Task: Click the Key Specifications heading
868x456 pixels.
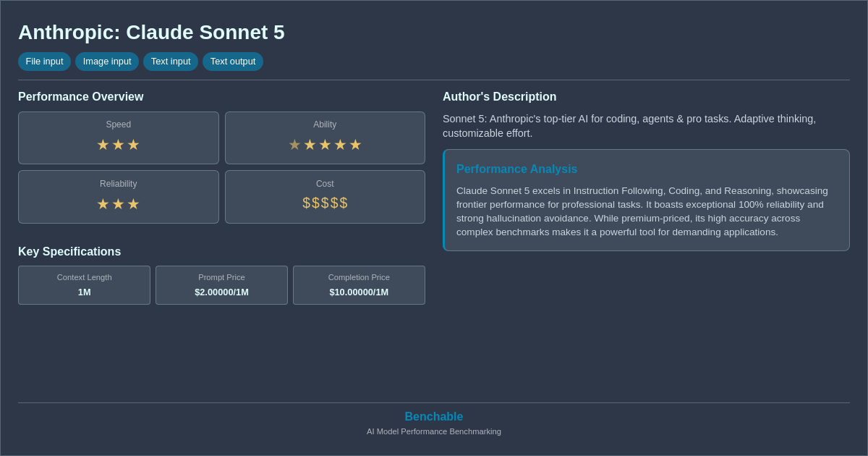Action: [x=69, y=252]
